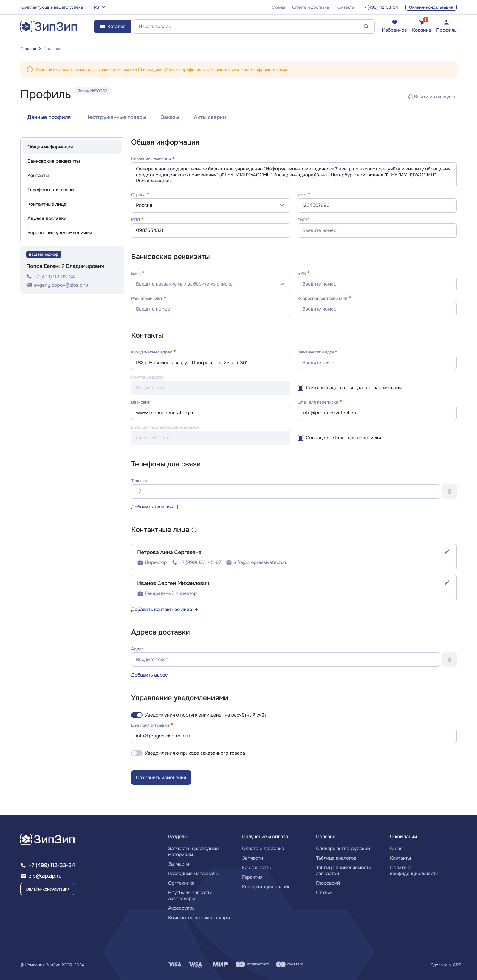Click the Расчётный счёт input field
The width and height of the screenshot is (477, 980).
[x=210, y=309]
